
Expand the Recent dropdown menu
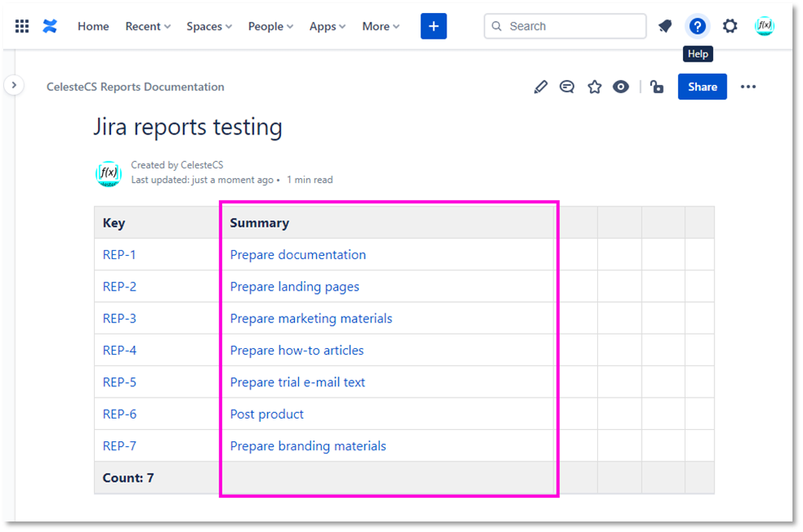[148, 26]
